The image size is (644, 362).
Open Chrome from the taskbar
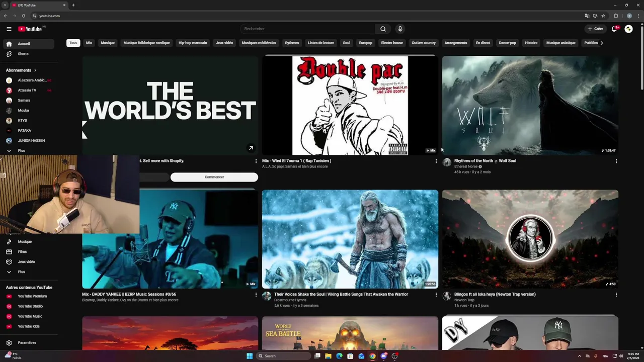[x=372, y=356]
